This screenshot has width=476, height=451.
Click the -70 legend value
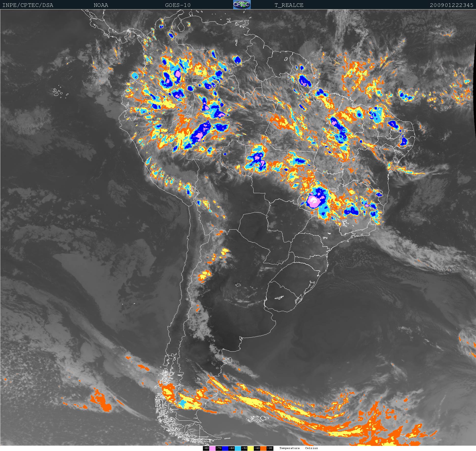[219, 448]
